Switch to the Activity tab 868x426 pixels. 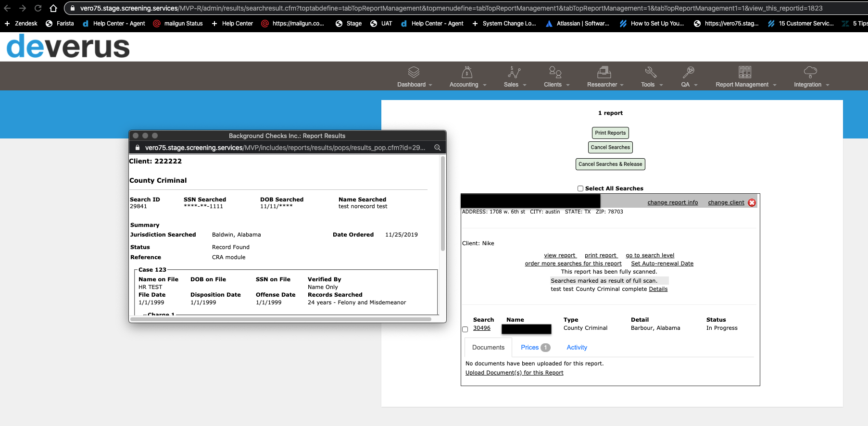(x=577, y=348)
